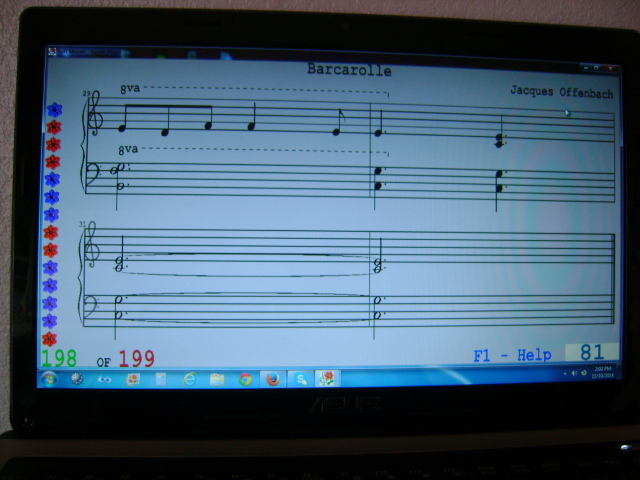Click the volume icon in system tray
Image resolution: width=640 pixels, height=480 pixels.
[574, 373]
